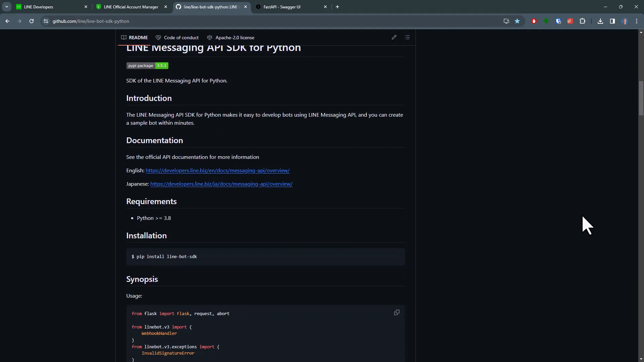
Task: Copy the Flask usage code snippet
Action: pyautogui.click(x=396, y=312)
